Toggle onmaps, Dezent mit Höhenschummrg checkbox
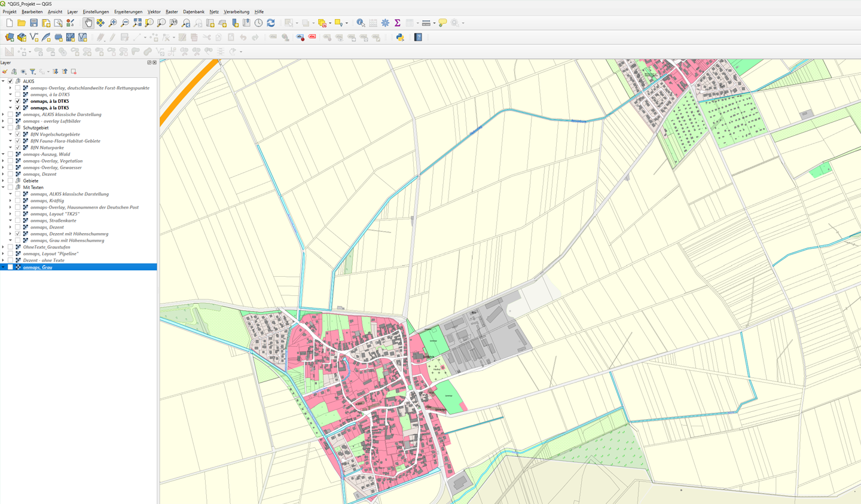 [18, 234]
